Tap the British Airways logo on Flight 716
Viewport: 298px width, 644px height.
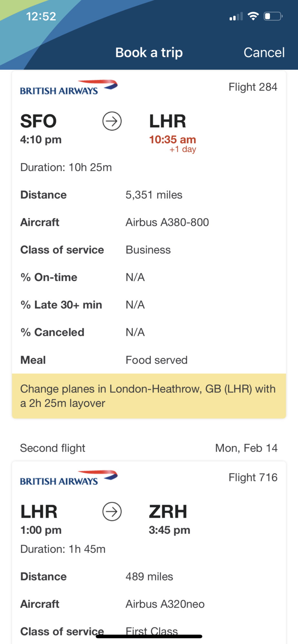pyautogui.click(x=69, y=478)
